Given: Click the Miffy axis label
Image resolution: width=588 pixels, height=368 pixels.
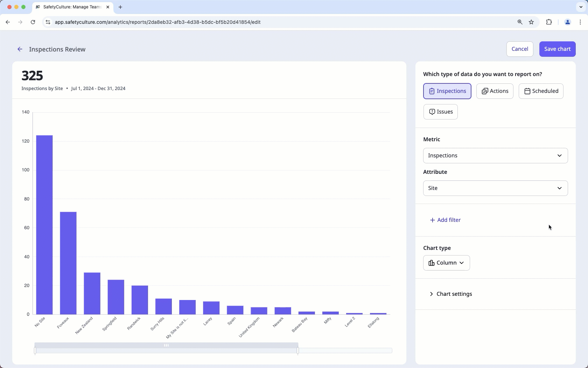Looking at the screenshot, I should [328, 320].
